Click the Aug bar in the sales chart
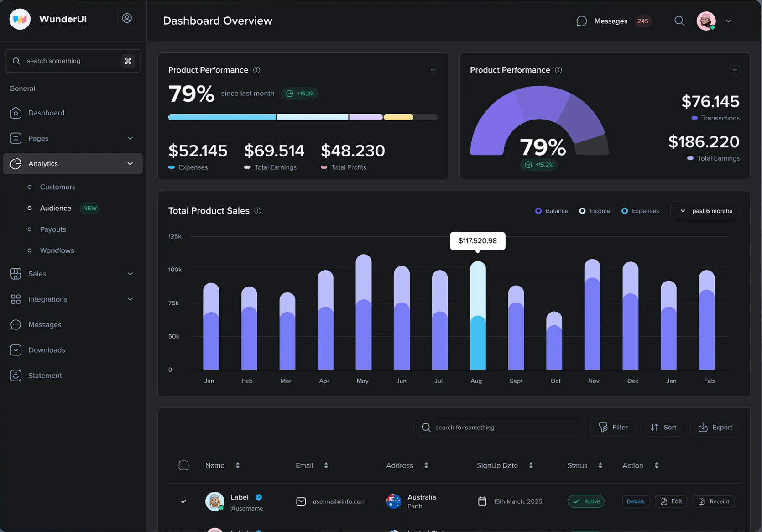 [x=478, y=316]
